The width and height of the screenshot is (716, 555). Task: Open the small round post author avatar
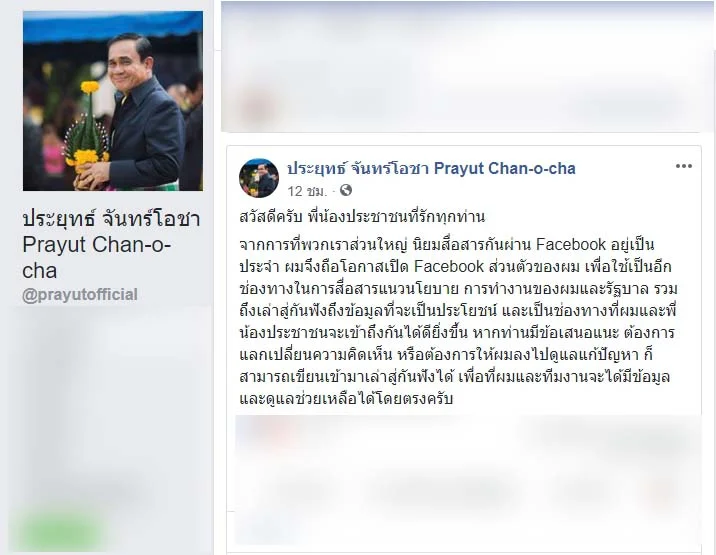[259, 178]
